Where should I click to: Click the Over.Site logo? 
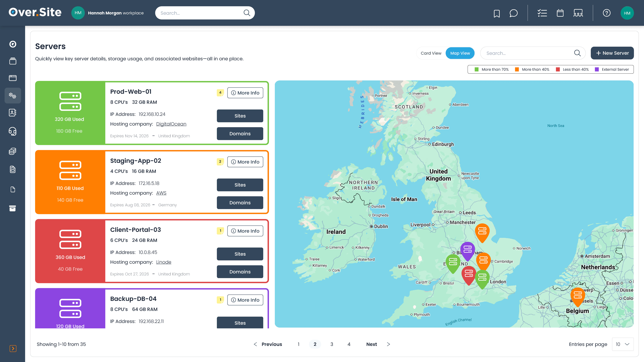pos(35,12)
